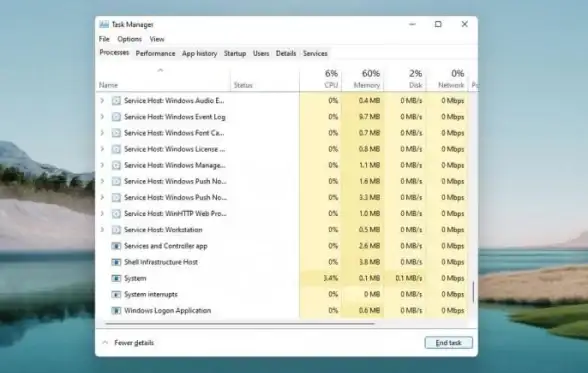The image size is (588, 373).
Task: Click the Service Host: Windows Event Log icon
Action: [116, 117]
